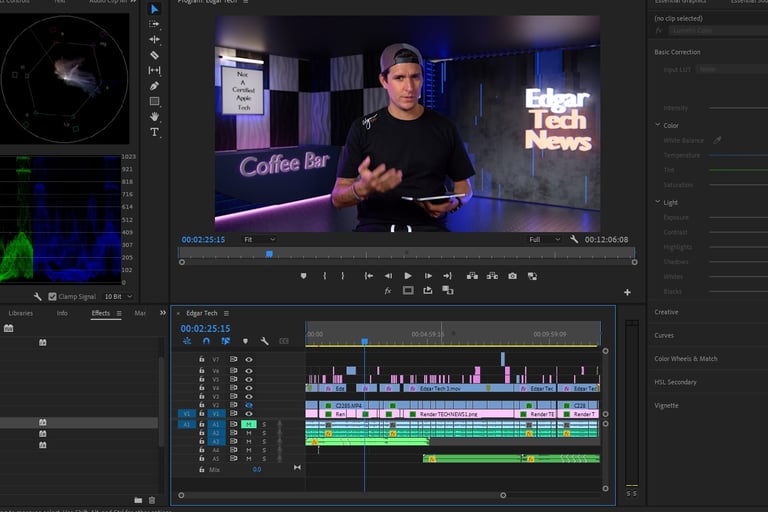Expand the HSL Secondary section
Viewport: 768px width, 512px height.
(x=675, y=382)
